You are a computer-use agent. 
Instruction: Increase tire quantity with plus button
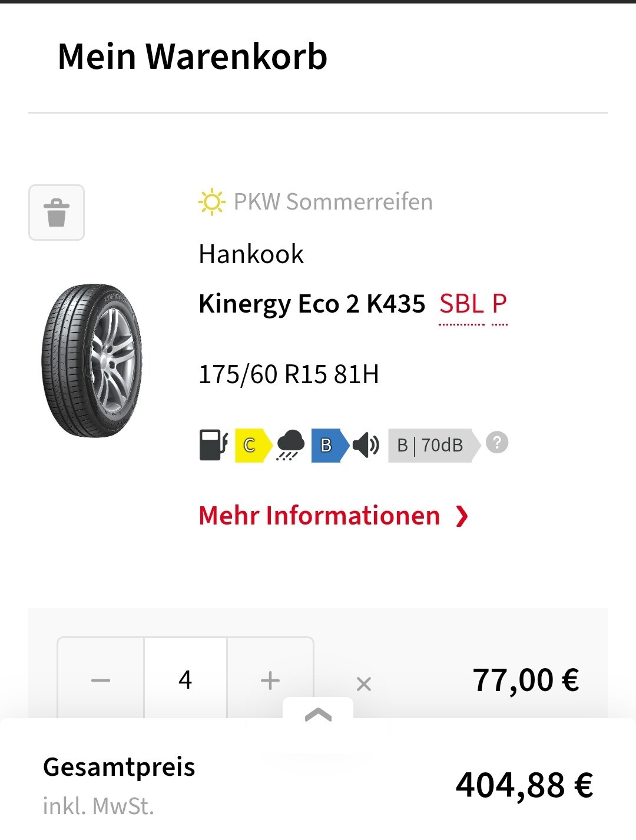tap(270, 680)
